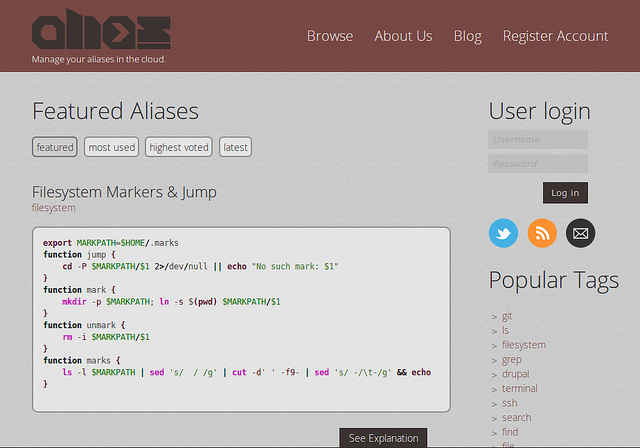640x448 pixels.
Task: Switch to most used aliases
Action: (x=111, y=147)
